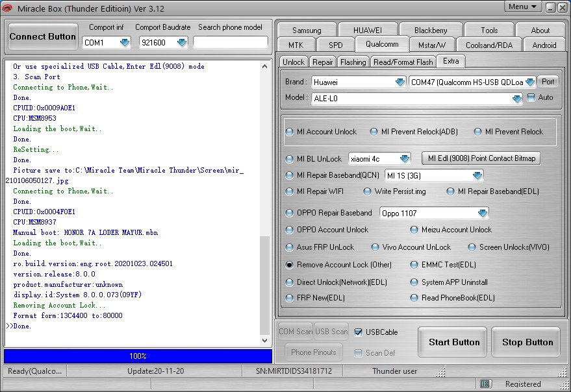Switch to the MTK tab
The height and width of the screenshot is (392, 571).
(296, 45)
